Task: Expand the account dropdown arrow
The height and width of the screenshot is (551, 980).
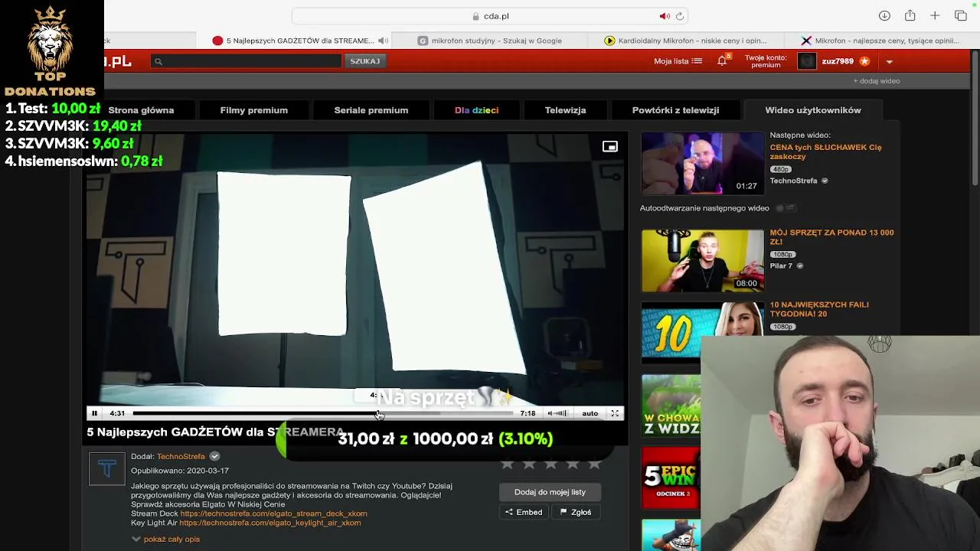Action: click(x=889, y=62)
